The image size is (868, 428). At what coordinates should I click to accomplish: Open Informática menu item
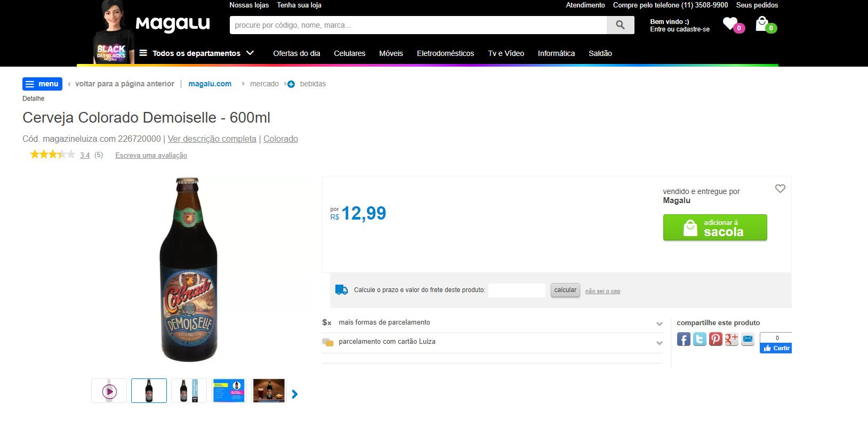[556, 53]
